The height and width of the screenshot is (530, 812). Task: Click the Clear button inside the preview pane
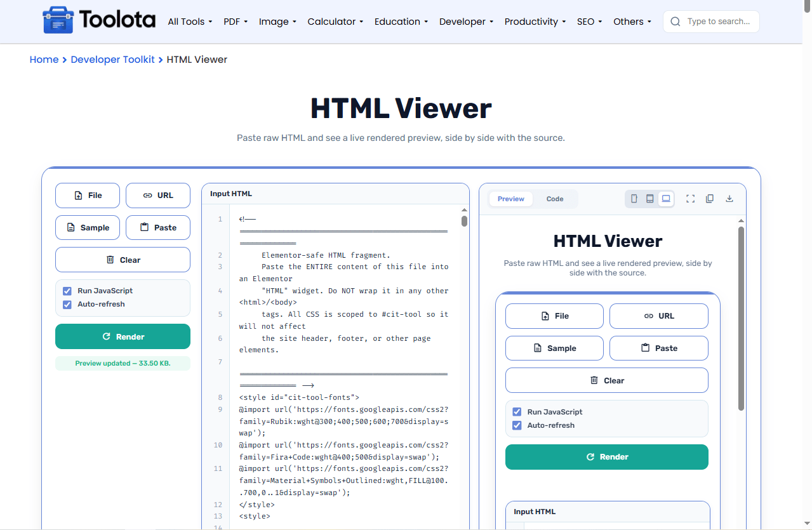click(607, 380)
